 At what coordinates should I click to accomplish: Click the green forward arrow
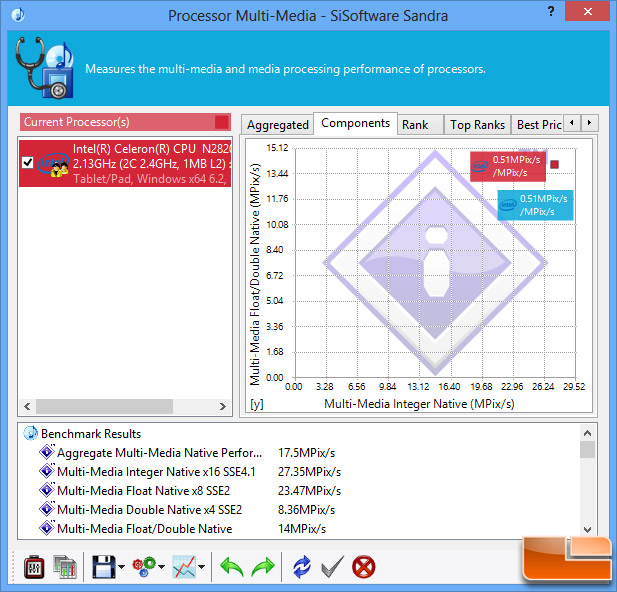coord(262,567)
